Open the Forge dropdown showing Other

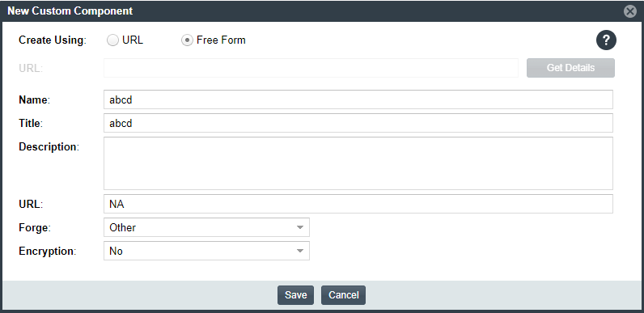point(206,227)
